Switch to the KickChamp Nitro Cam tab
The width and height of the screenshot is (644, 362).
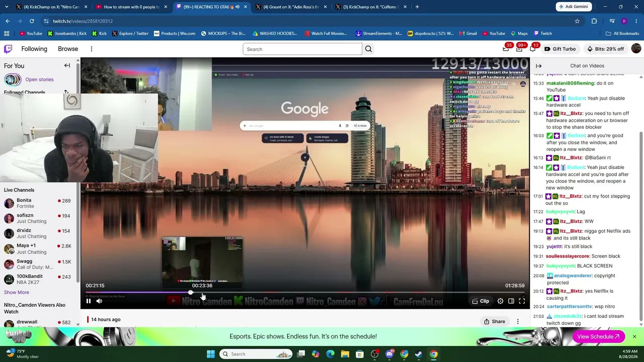(52, 7)
